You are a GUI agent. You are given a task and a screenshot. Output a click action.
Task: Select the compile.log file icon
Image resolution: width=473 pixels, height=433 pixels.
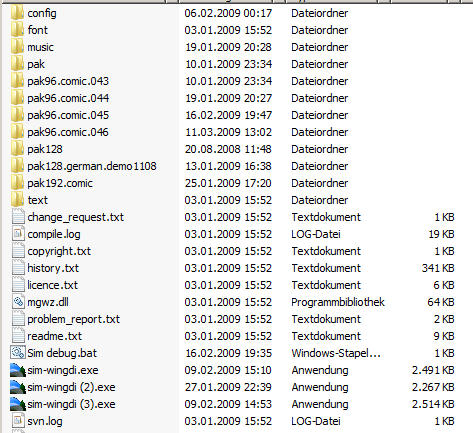click(18, 234)
